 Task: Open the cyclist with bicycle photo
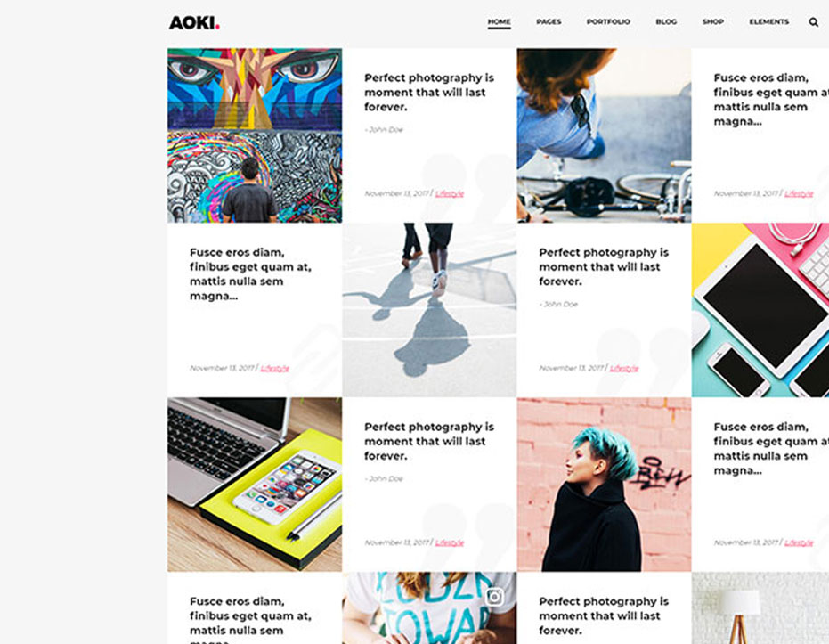(x=604, y=135)
